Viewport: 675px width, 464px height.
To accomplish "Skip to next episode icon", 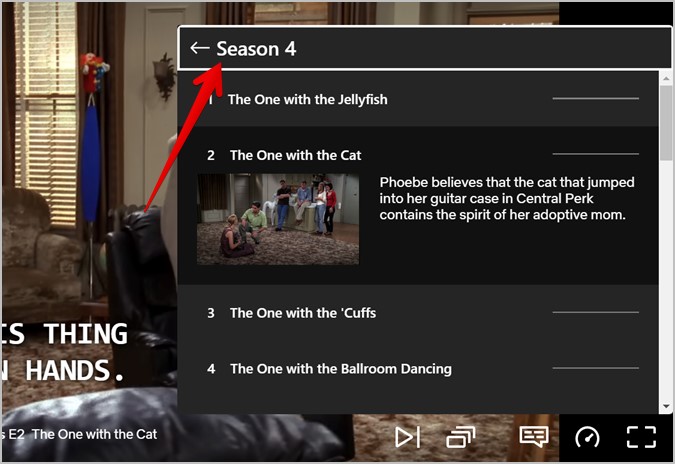I will coord(407,437).
